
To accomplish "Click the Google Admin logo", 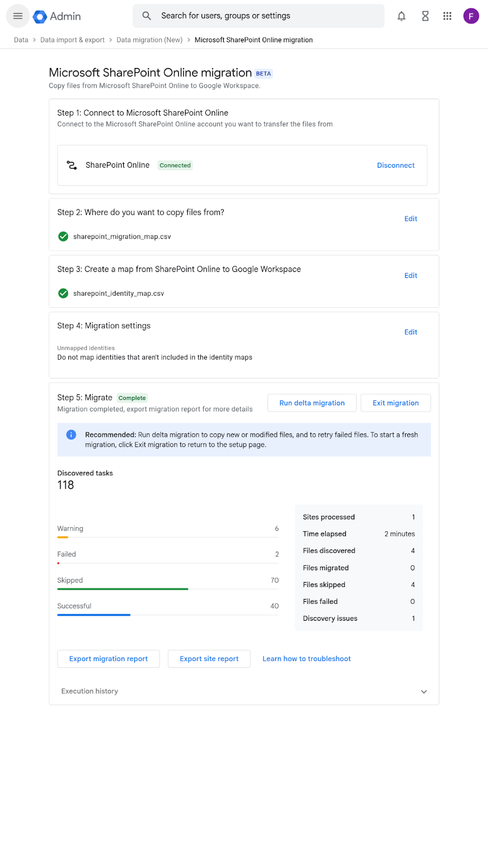I will point(57,16).
